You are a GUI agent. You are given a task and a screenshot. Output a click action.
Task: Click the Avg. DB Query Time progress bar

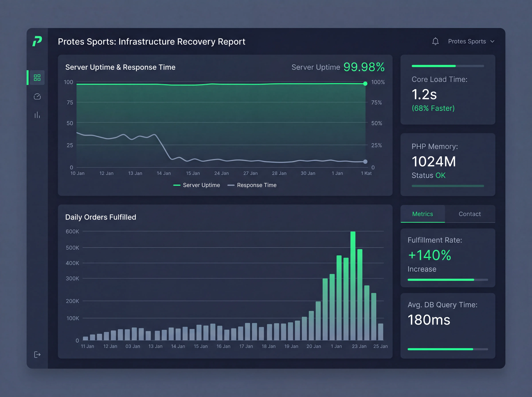pyautogui.click(x=448, y=349)
